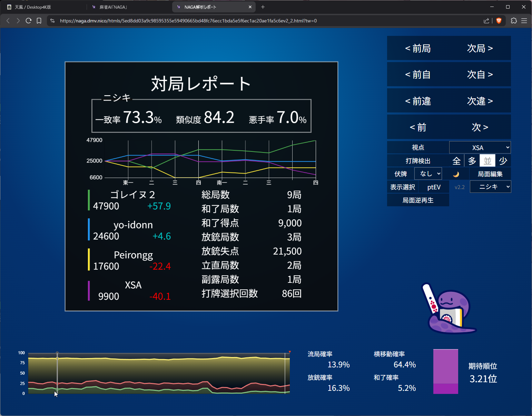Open the browser hamburger menu
The width and height of the screenshot is (532, 416).
pos(524,21)
